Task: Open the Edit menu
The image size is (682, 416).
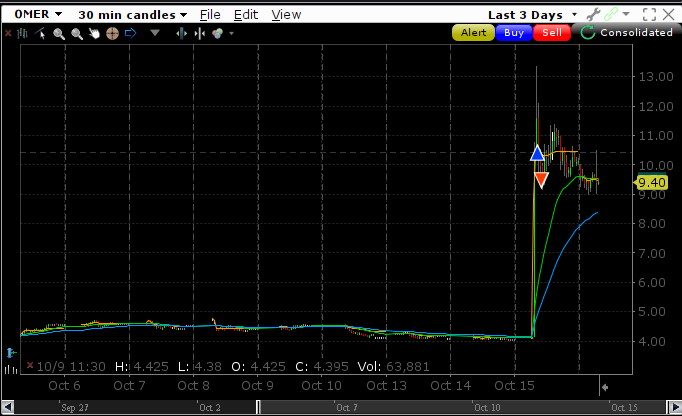Action: tap(246, 15)
